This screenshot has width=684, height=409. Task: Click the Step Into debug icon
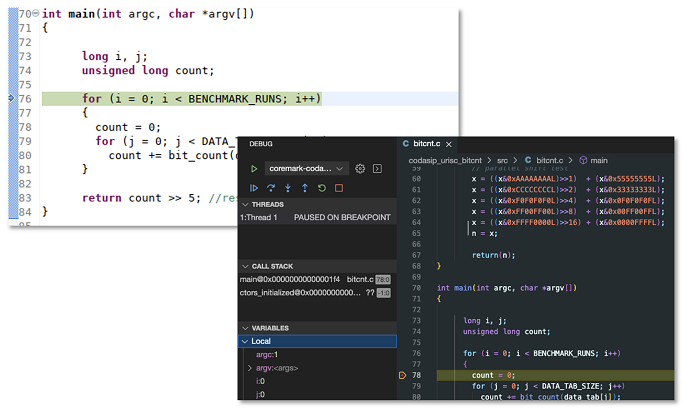(x=288, y=188)
